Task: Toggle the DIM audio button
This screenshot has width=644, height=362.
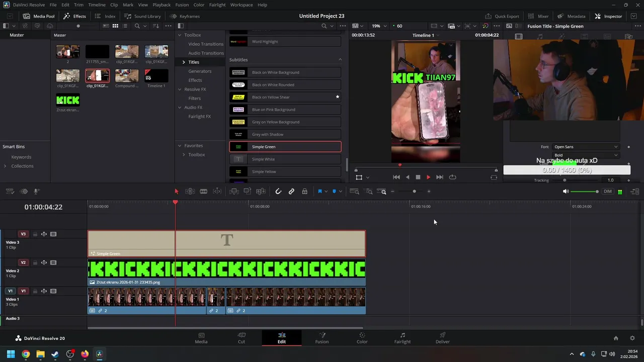Action: point(608,192)
